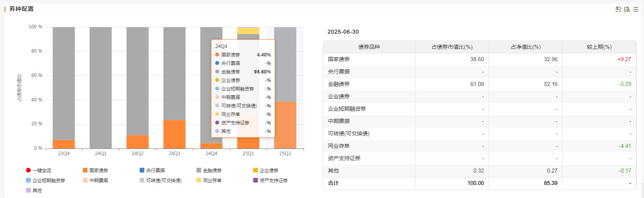Image resolution: width=644 pixels, height=198 pixels.
Task: Click the 2025-06-30 date label
Action: point(343,32)
